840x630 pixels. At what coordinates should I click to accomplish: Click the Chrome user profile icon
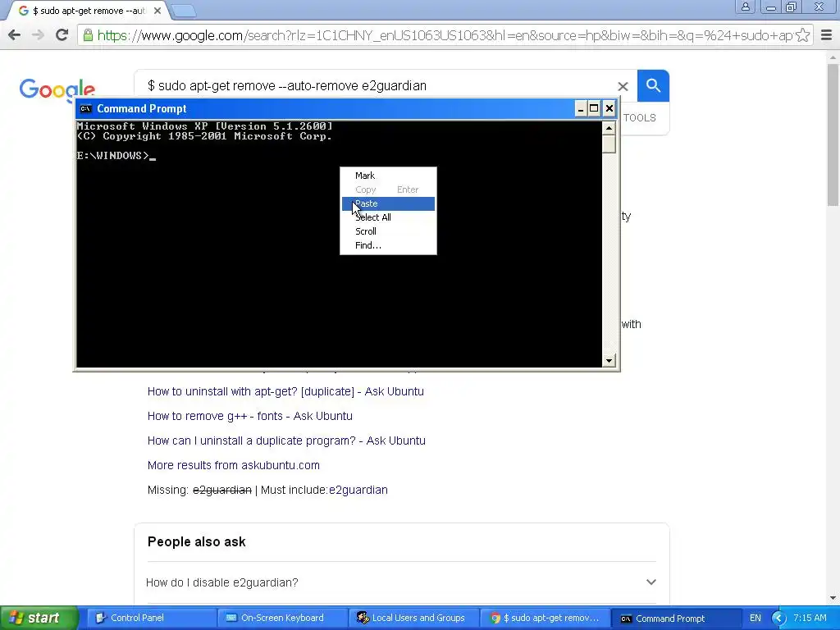[745, 7]
